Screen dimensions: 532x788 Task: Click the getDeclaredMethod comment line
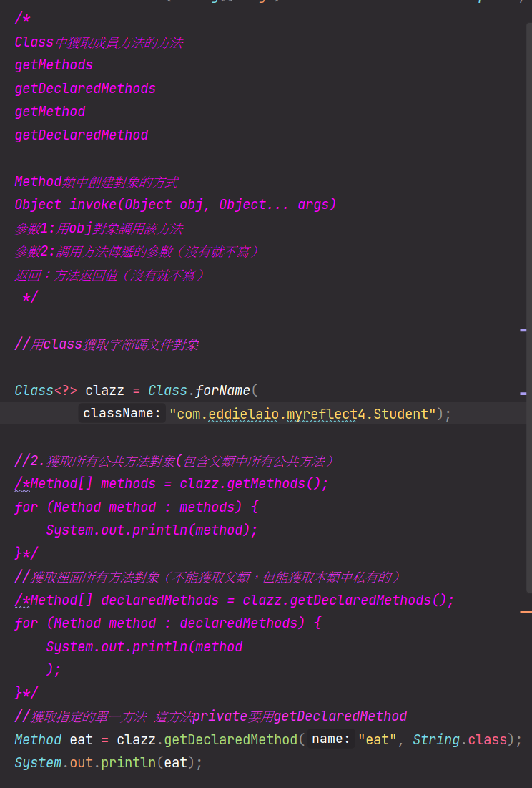pos(82,135)
